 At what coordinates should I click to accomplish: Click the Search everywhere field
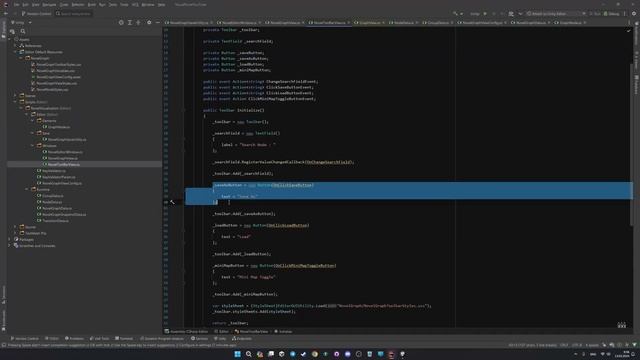(73, 13)
